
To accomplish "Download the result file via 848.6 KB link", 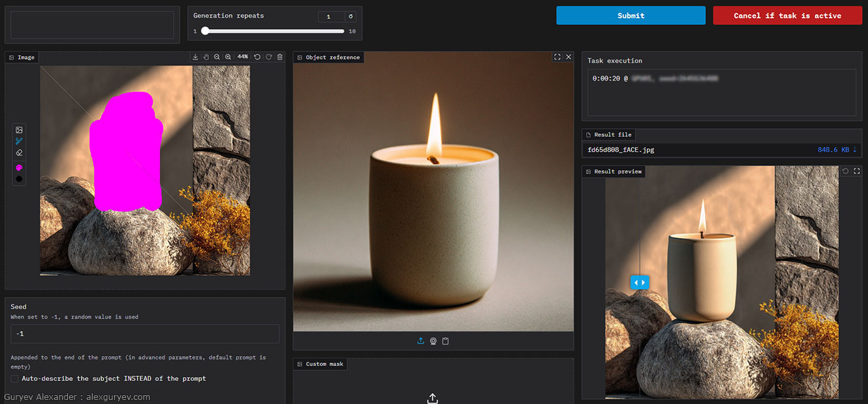I will point(837,150).
